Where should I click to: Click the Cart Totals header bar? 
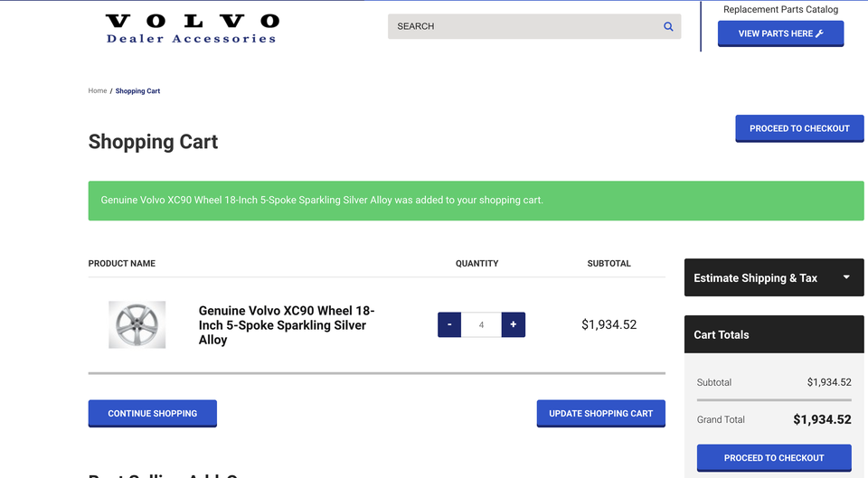(774, 334)
